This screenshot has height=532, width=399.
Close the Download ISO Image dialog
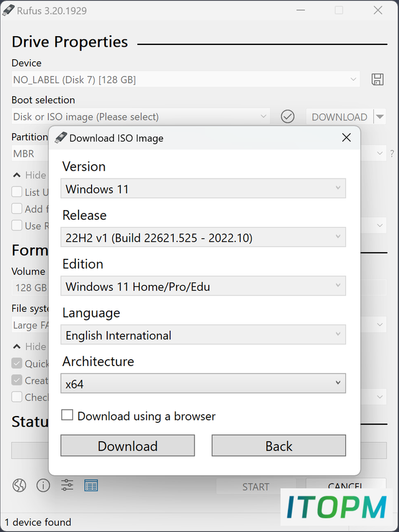tap(347, 137)
